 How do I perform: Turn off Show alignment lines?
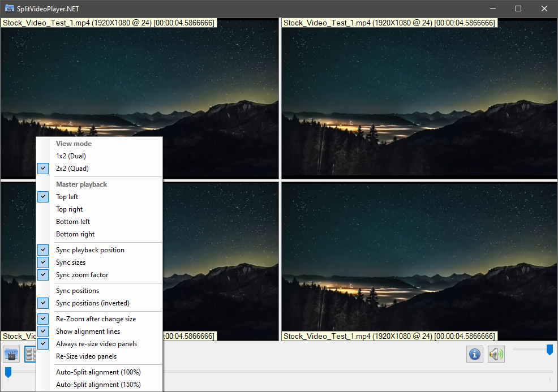click(x=88, y=331)
